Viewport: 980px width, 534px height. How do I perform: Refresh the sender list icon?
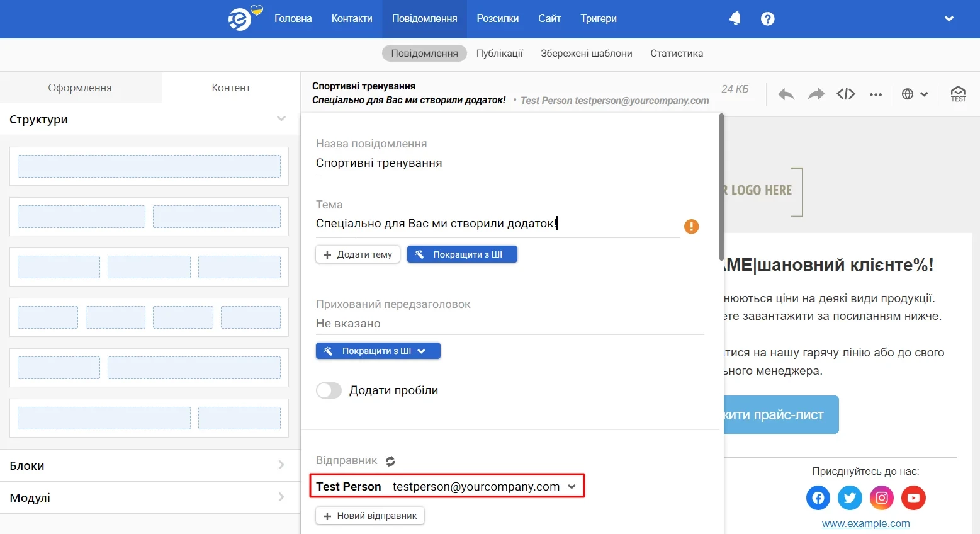pyautogui.click(x=390, y=462)
